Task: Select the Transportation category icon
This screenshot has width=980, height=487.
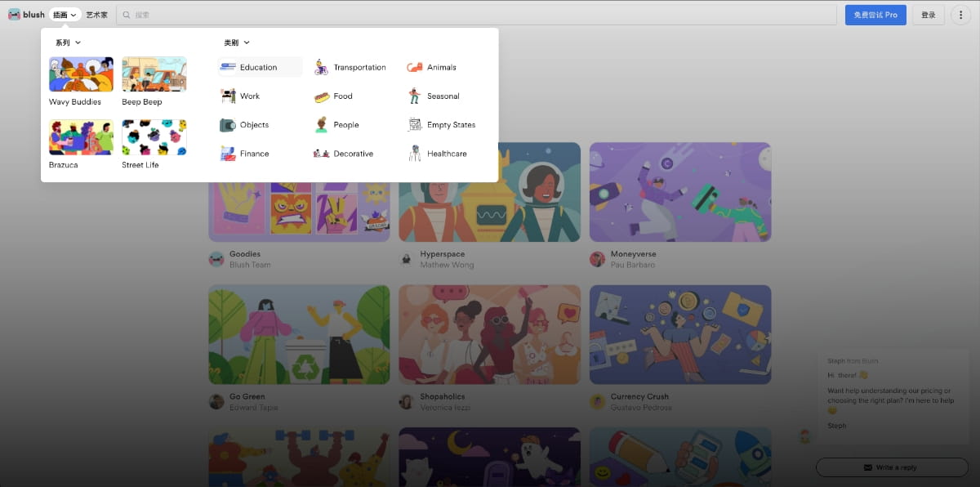Action: tap(322, 67)
